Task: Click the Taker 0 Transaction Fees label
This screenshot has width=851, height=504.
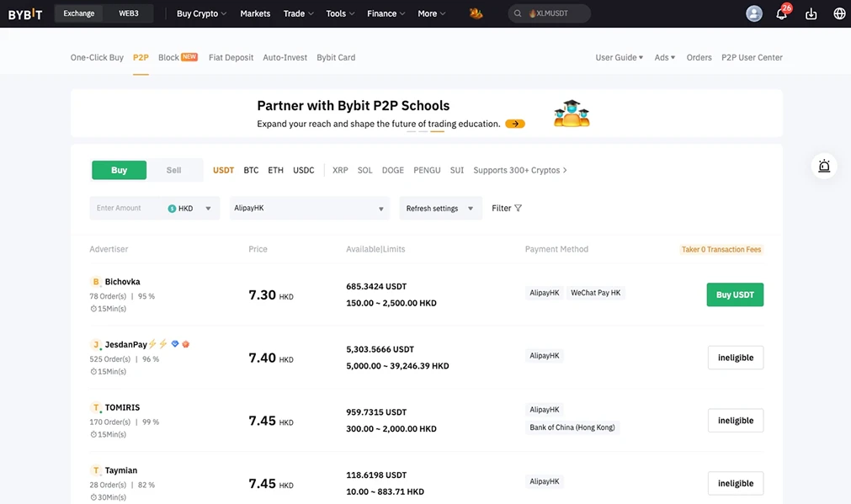Action: 721,250
